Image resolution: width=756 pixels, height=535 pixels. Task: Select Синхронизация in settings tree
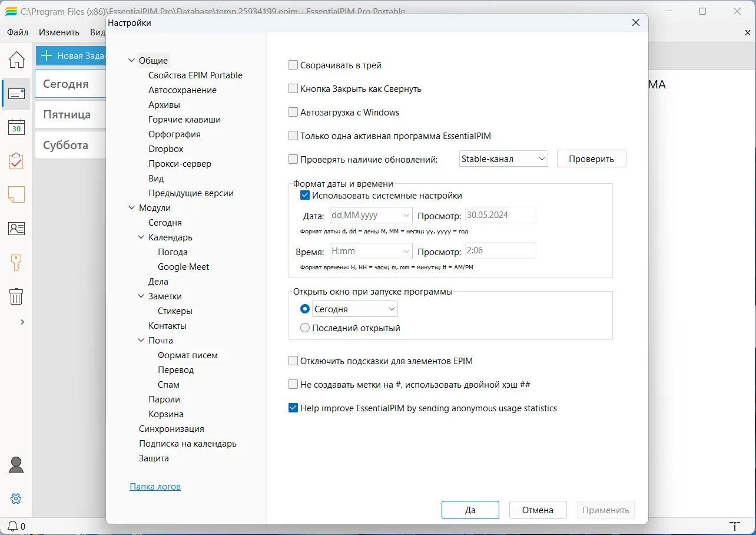pyautogui.click(x=171, y=428)
